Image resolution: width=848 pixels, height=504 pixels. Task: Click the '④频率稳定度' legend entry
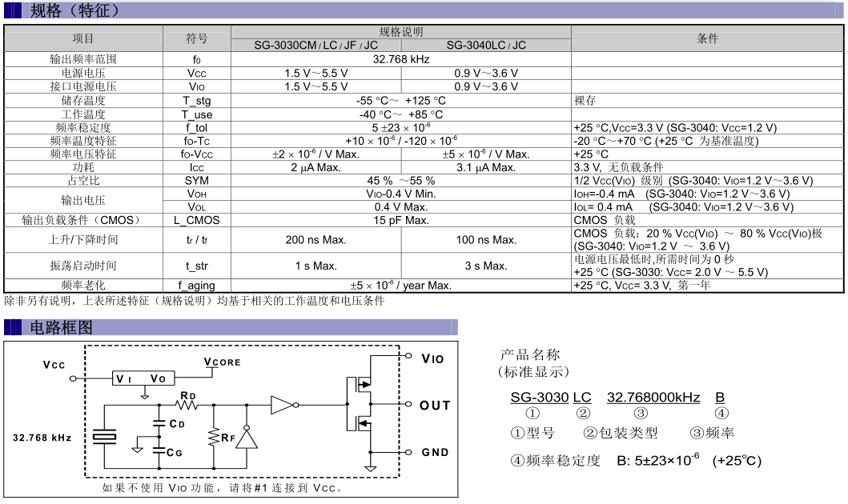(x=556, y=461)
